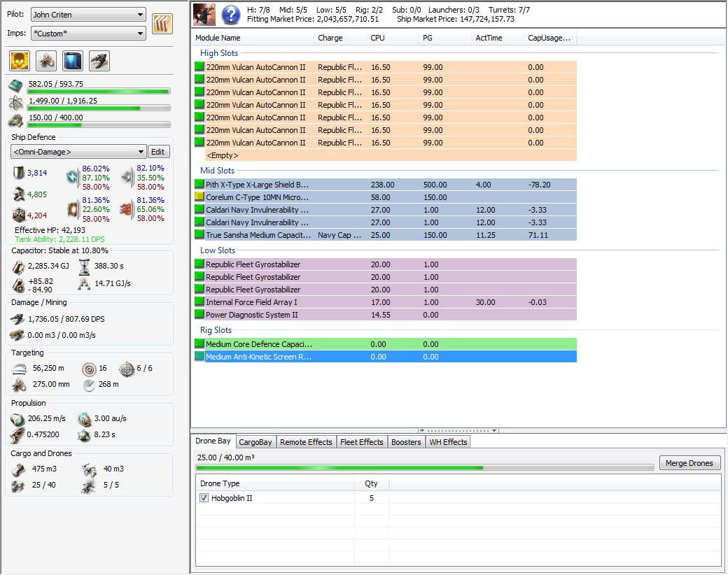This screenshot has width=728, height=575.
Task: Toggle state of first 220mm Vulcan AutoCannon II
Action: [x=199, y=66]
